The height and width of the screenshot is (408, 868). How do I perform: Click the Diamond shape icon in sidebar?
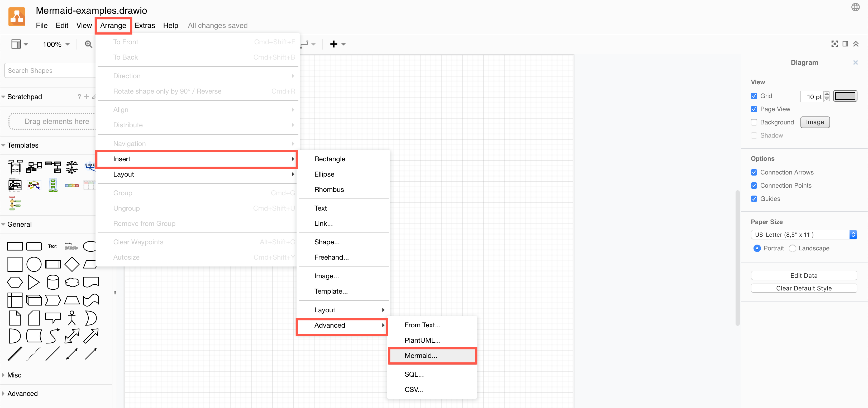click(x=71, y=264)
